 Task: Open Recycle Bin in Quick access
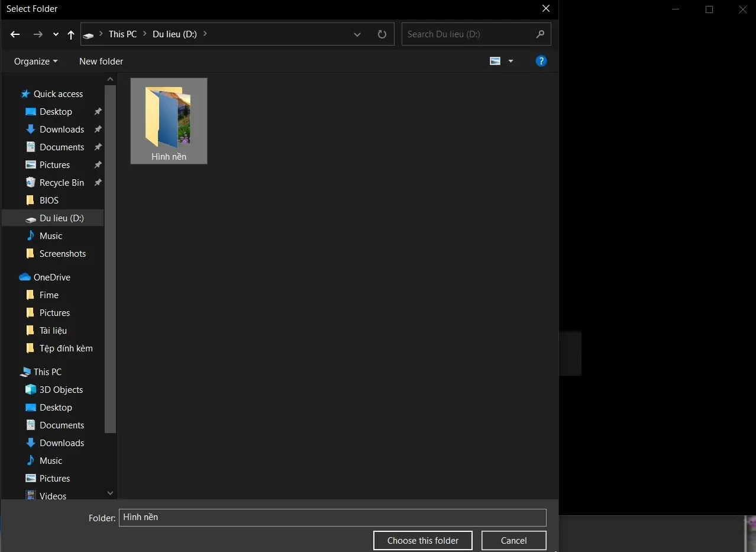pyautogui.click(x=62, y=182)
